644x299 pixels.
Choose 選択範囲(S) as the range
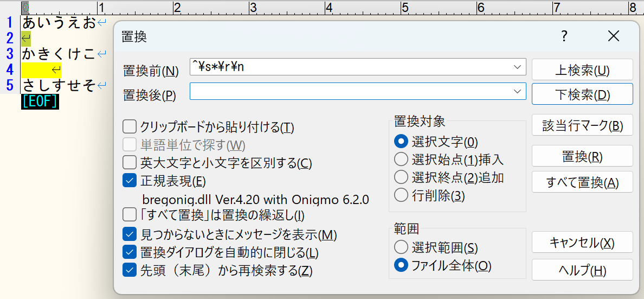point(401,247)
